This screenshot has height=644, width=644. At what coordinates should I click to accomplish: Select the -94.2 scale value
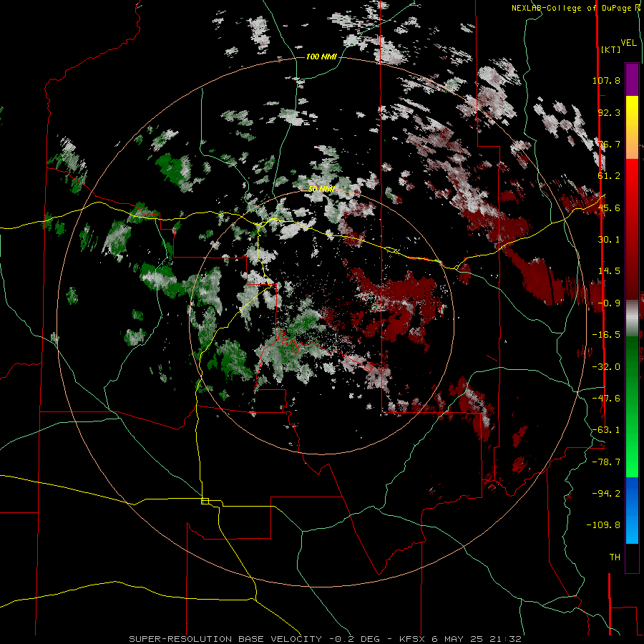[606, 494]
